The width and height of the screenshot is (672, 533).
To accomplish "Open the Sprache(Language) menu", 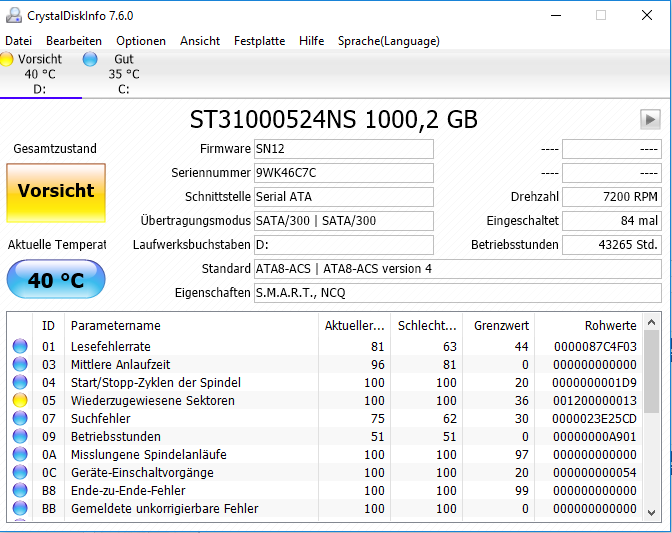I will point(389,41).
